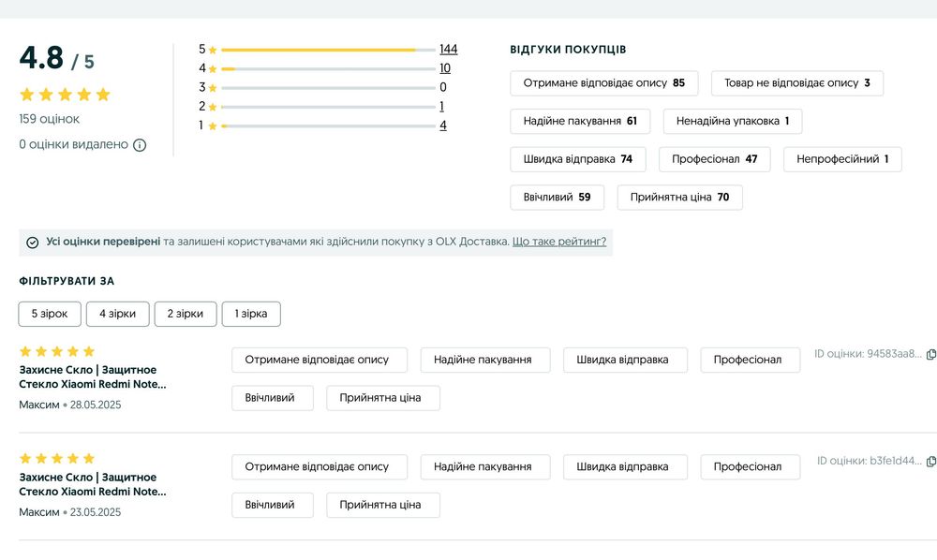Open the 10 four-star ratings link

coord(445,68)
